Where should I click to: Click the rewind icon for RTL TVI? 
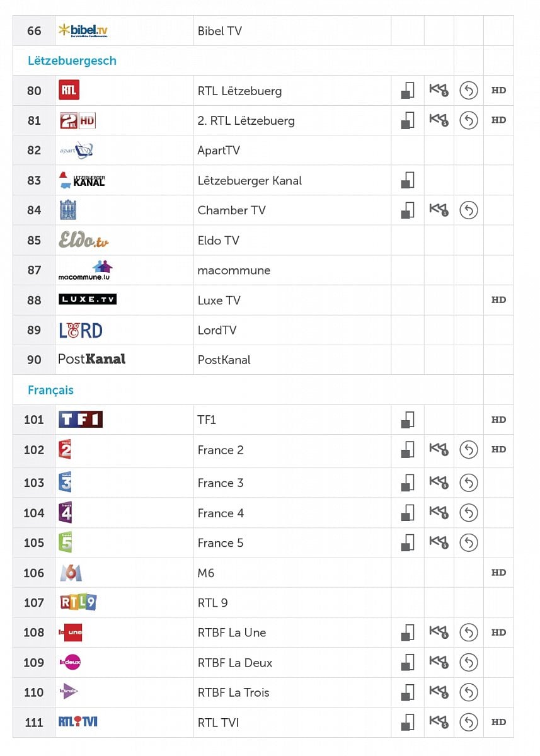click(438, 722)
